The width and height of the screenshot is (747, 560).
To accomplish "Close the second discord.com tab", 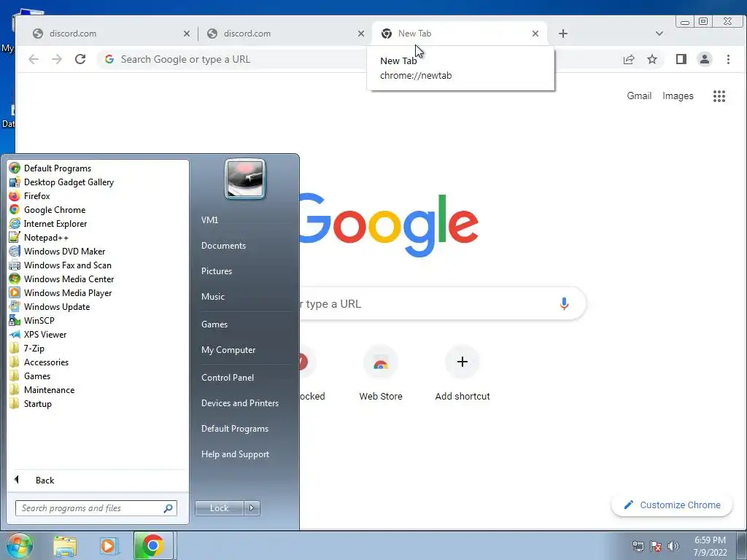I will 361,34.
